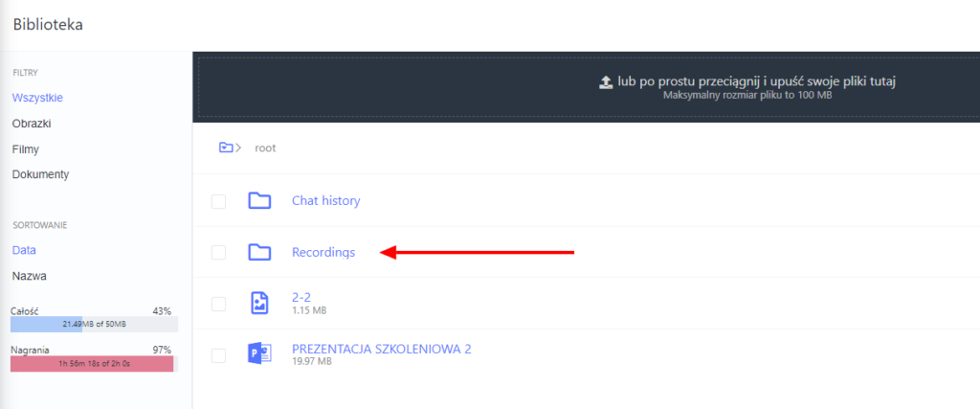
Task: Open the Chat history folder link
Action: pyautogui.click(x=326, y=201)
